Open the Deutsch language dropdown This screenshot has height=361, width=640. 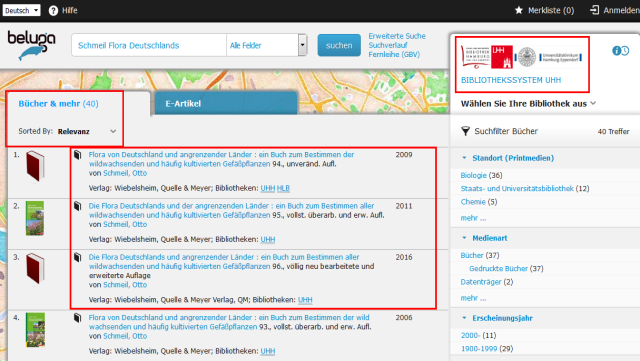(x=21, y=10)
